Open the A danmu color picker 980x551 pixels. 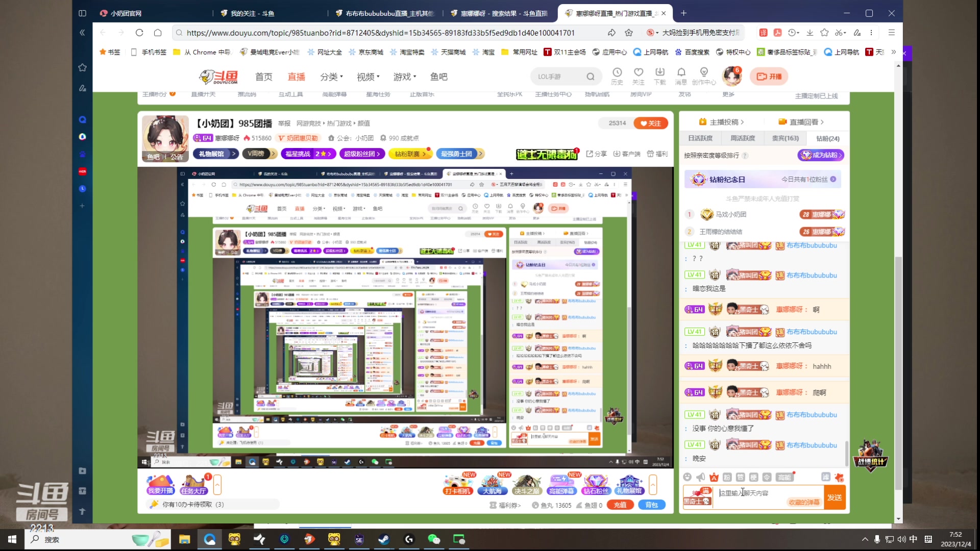pyautogui.click(x=714, y=477)
